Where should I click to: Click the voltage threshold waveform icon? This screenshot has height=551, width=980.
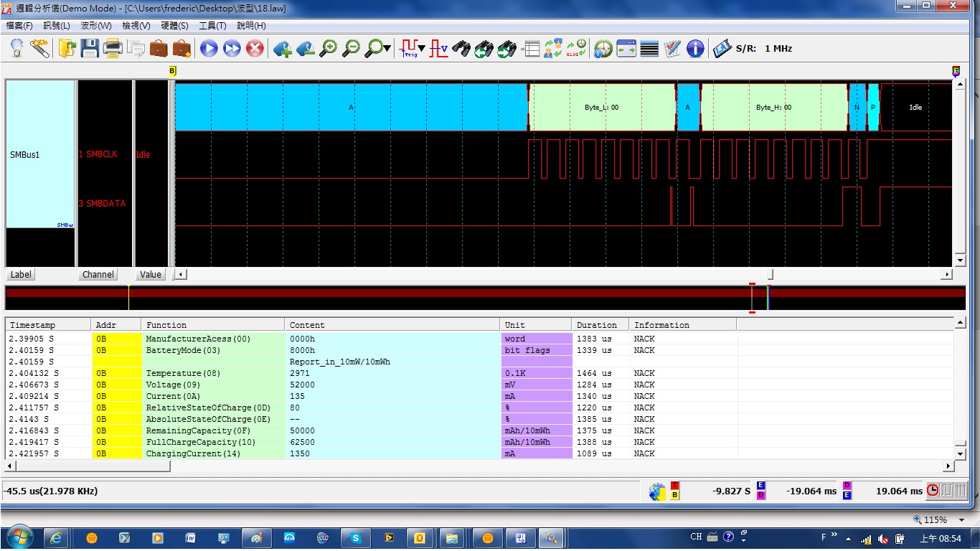[x=438, y=48]
